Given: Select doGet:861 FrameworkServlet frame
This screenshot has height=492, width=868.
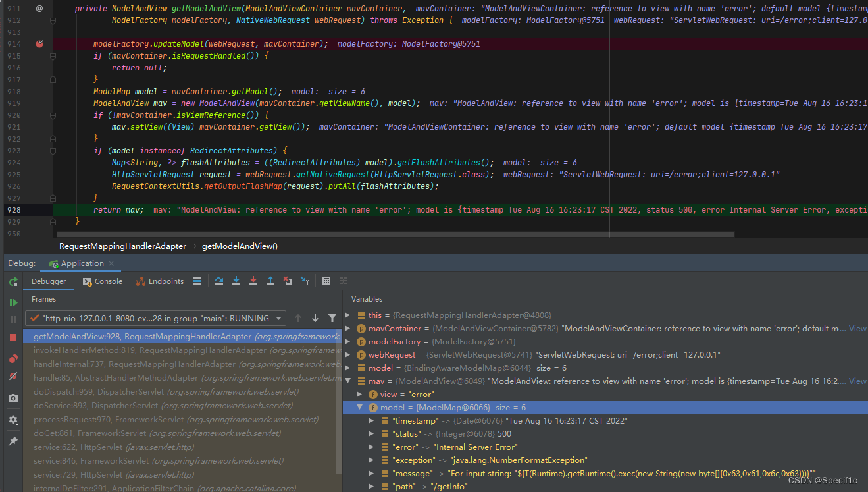Looking at the screenshot, I should point(182,433).
